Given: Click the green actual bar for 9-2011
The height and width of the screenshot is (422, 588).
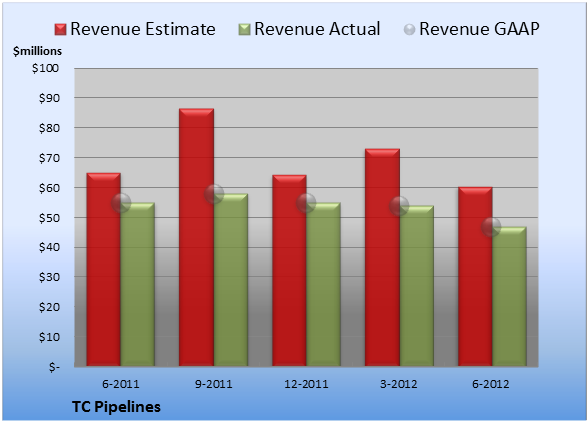Looking at the screenshot, I should [x=231, y=280].
